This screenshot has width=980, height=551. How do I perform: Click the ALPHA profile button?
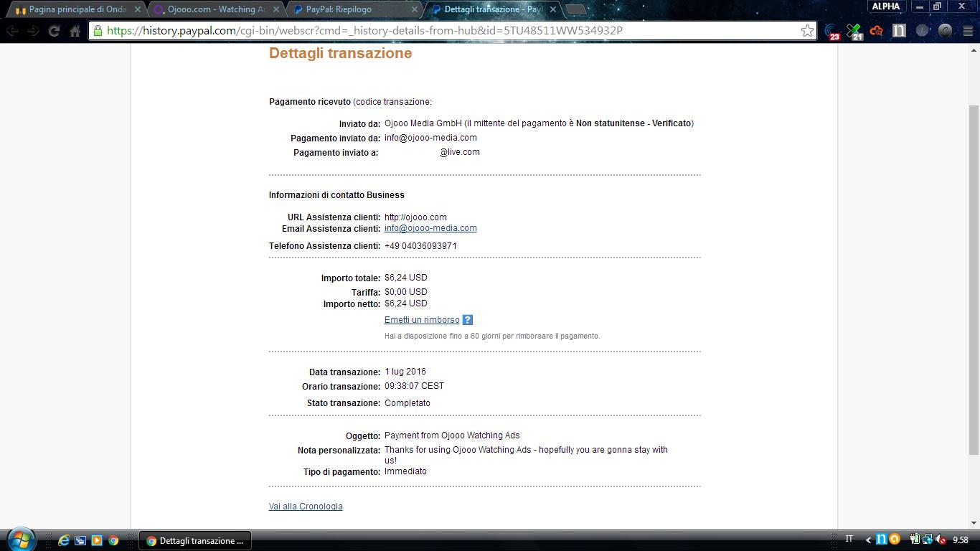click(x=886, y=6)
